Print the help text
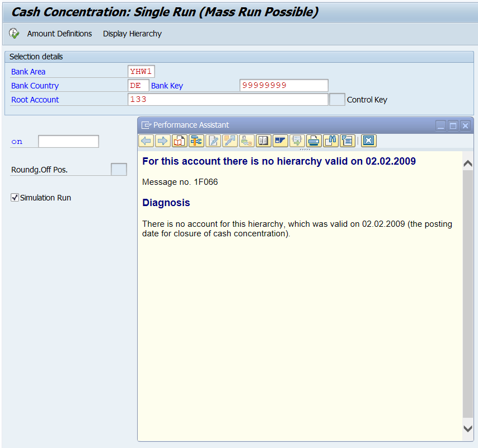 [313, 141]
